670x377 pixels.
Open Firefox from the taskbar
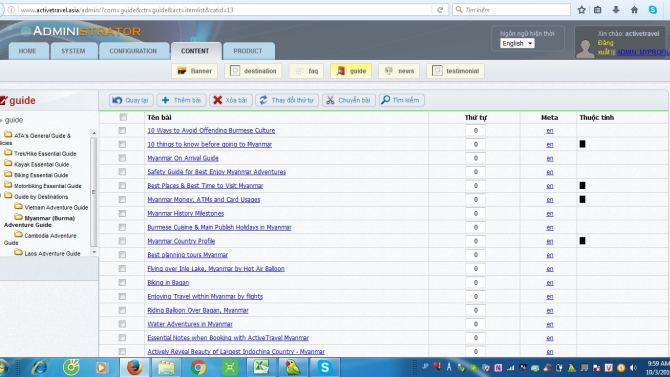(134, 367)
